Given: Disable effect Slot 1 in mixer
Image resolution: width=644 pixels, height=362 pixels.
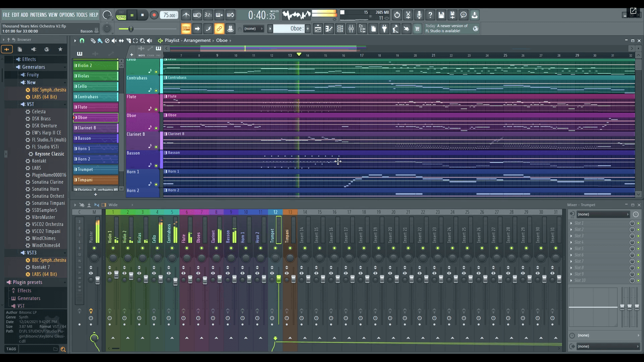Looking at the screenshot, I should pos(638,223).
